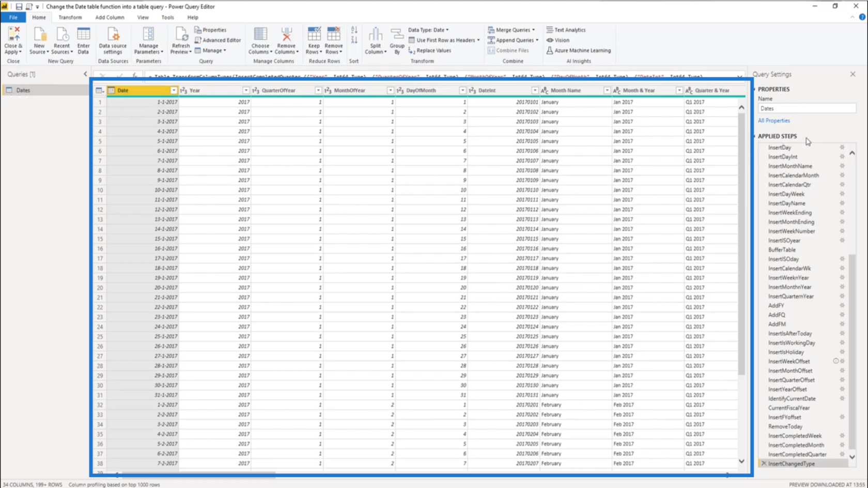Click Merge Queries
868x488 pixels.
point(512,30)
